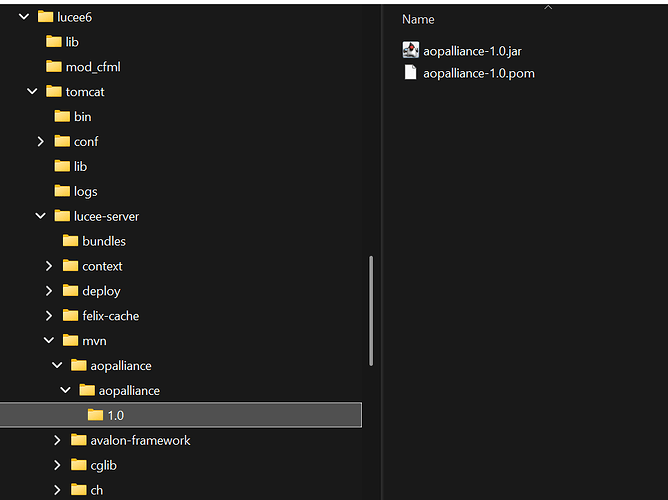Select the tomcat tree label

(x=85, y=92)
